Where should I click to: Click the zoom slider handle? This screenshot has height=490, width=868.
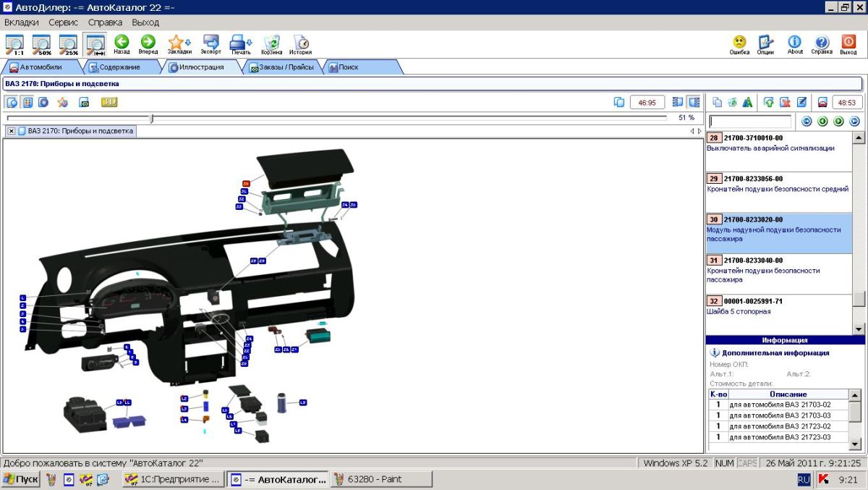click(x=151, y=118)
